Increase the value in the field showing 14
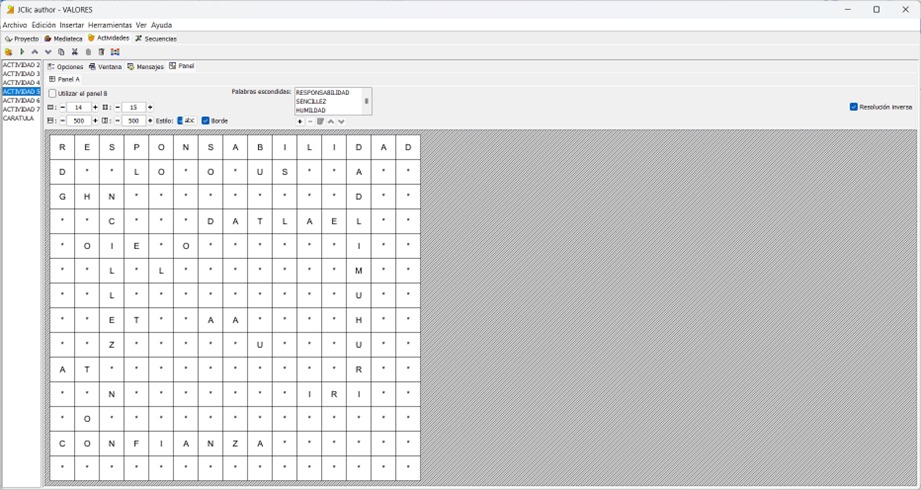Image resolution: width=921 pixels, height=490 pixels. click(x=96, y=107)
